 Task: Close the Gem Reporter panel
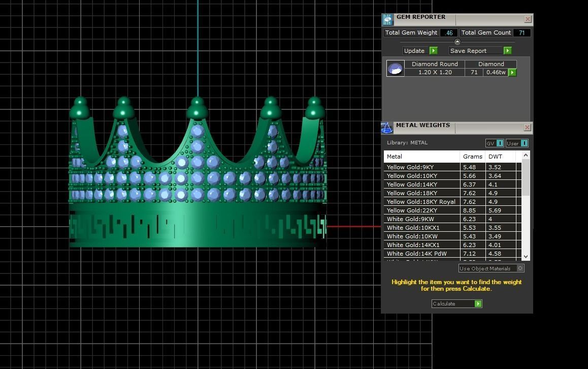(x=528, y=19)
